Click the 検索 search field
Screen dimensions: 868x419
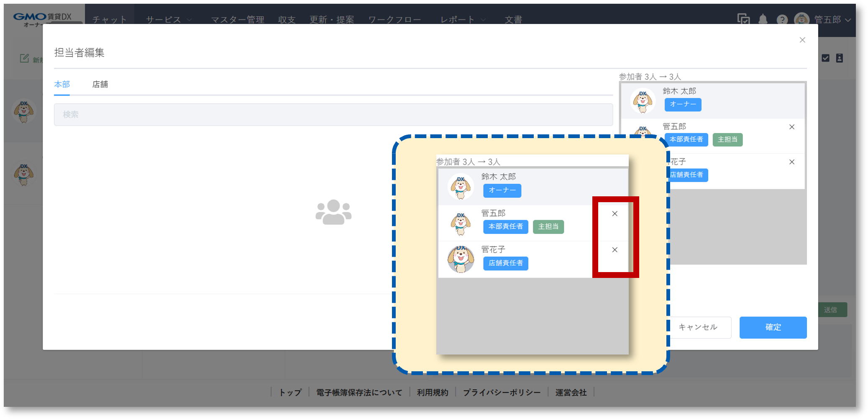[333, 115]
